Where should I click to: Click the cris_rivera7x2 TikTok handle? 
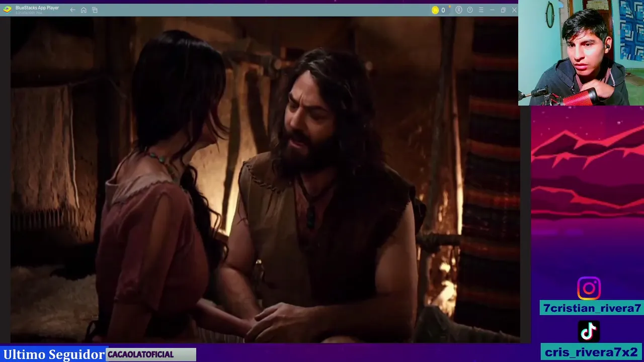pyautogui.click(x=592, y=352)
